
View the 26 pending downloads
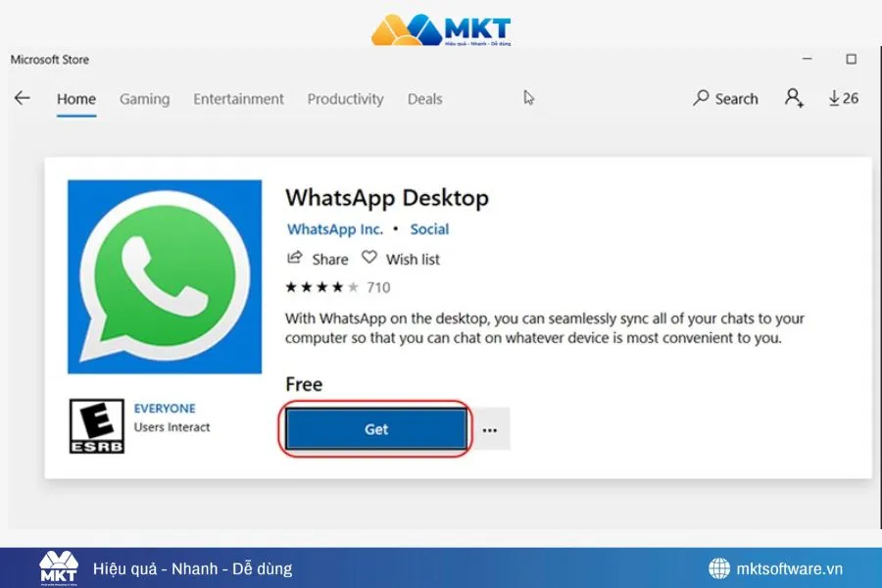(843, 98)
